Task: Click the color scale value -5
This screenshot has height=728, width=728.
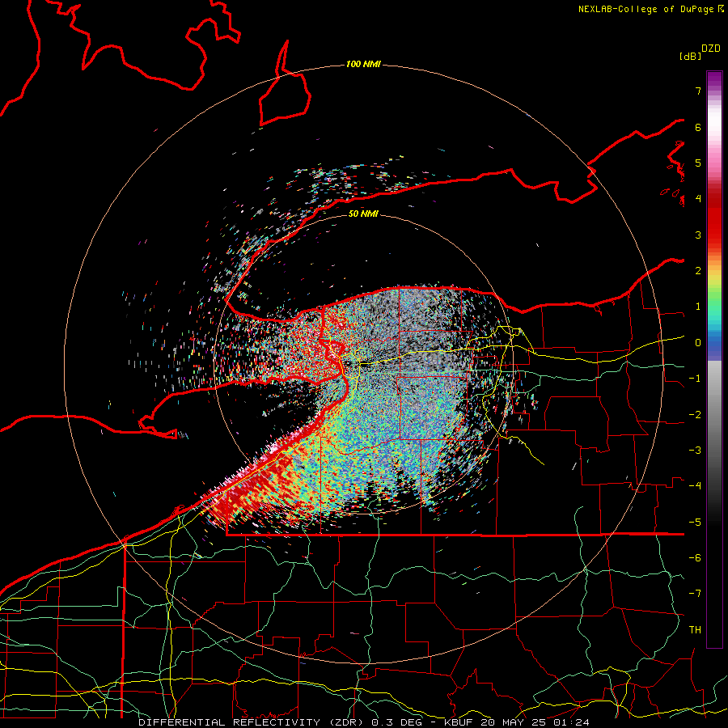Action: (695, 522)
